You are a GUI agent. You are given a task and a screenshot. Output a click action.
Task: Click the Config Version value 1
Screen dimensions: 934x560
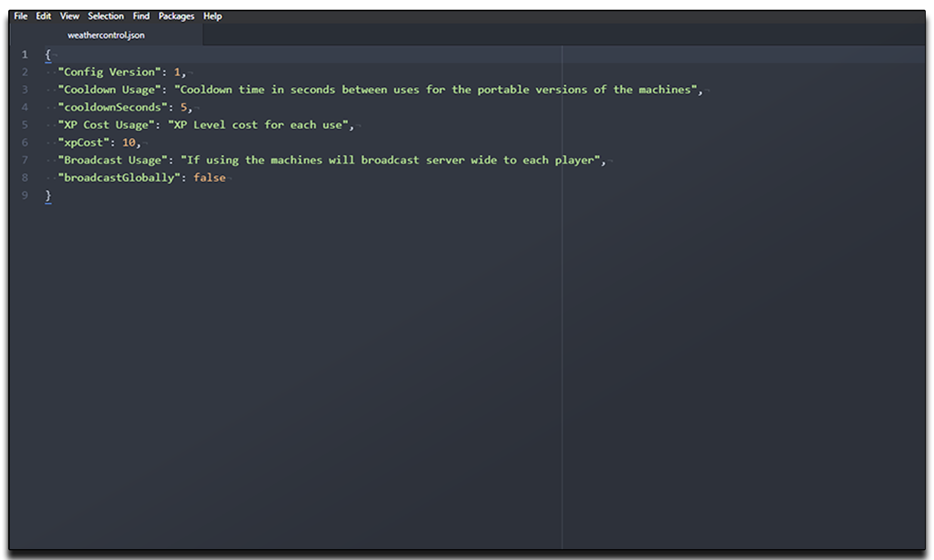(x=177, y=72)
